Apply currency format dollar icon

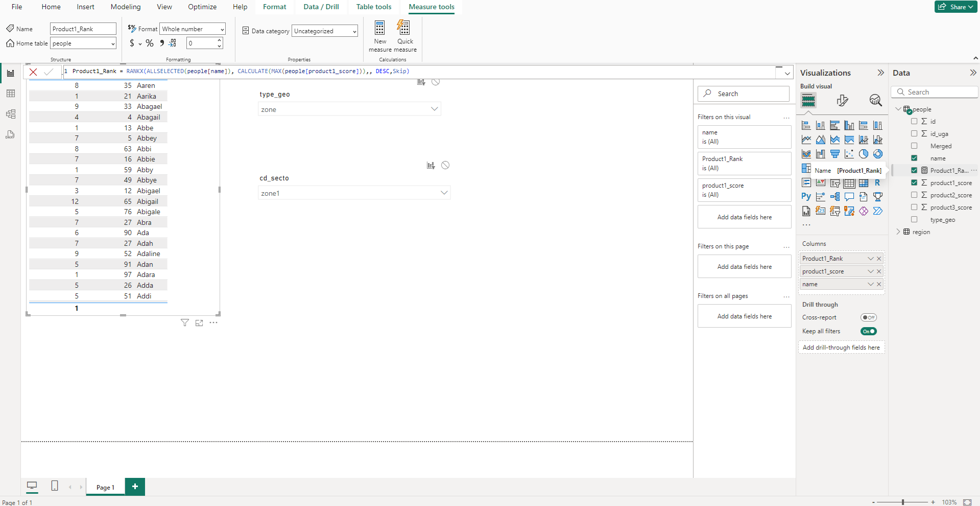tap(132, 43)
